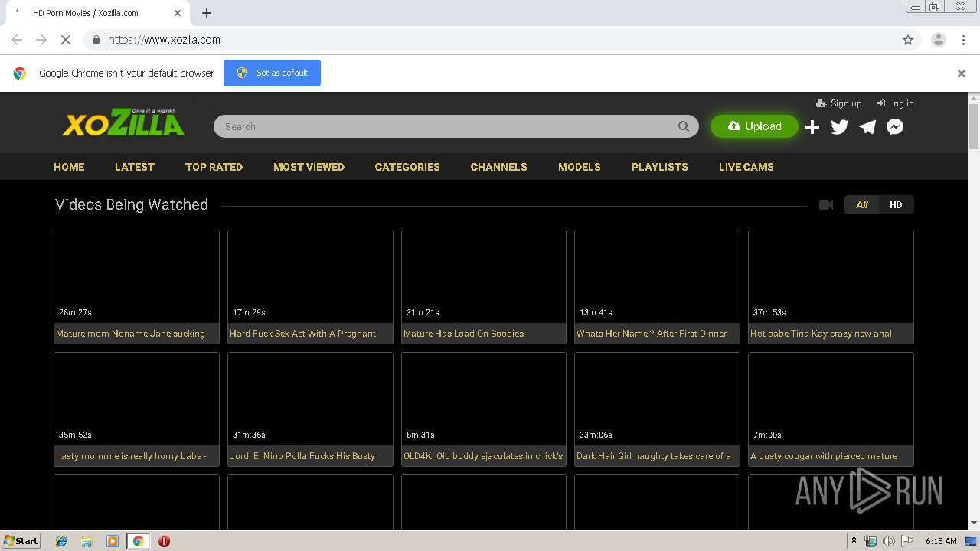Click Set as default button

click(272, 73)
